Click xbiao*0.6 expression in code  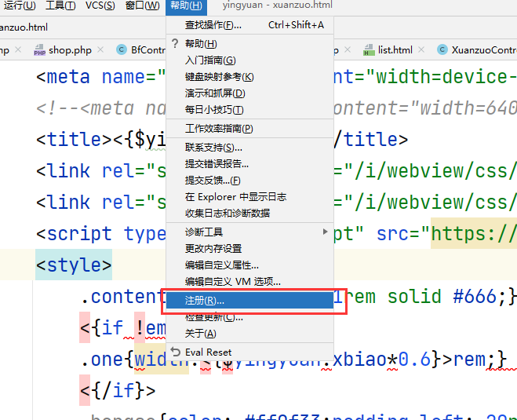[382, 359]
